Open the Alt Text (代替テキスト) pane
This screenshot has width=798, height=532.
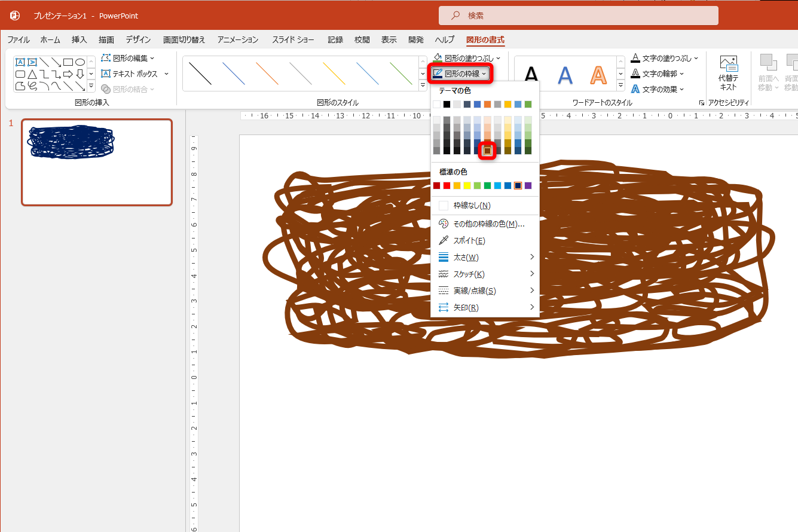(728, 73)
